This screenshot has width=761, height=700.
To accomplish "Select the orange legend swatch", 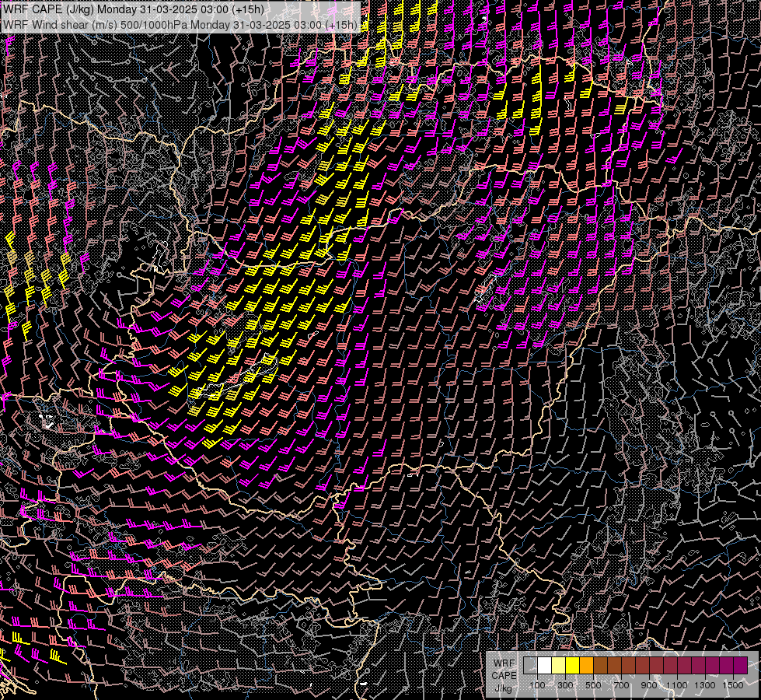I will pos(586,665).
